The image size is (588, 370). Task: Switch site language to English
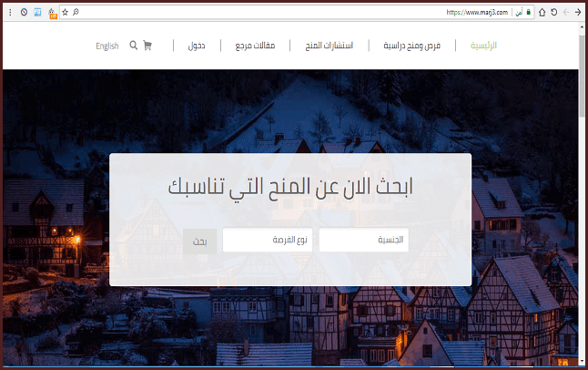(107, 46)
